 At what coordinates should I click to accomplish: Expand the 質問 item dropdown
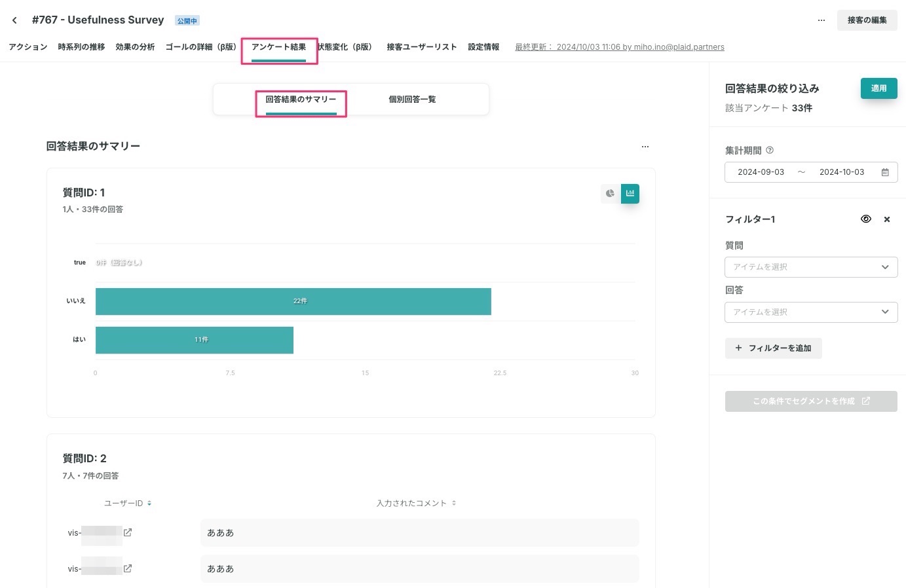tap(811, 267)
